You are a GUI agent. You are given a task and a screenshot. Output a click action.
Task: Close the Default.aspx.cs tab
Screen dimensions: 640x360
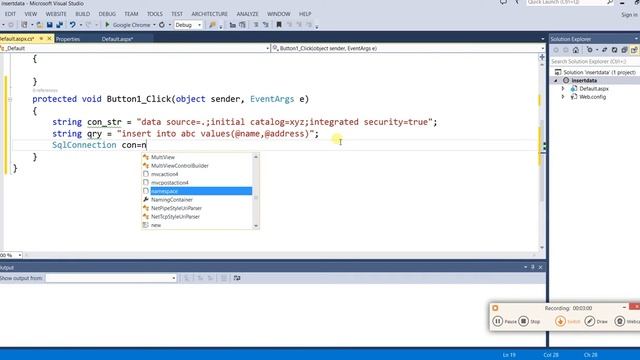coord(49,38)
